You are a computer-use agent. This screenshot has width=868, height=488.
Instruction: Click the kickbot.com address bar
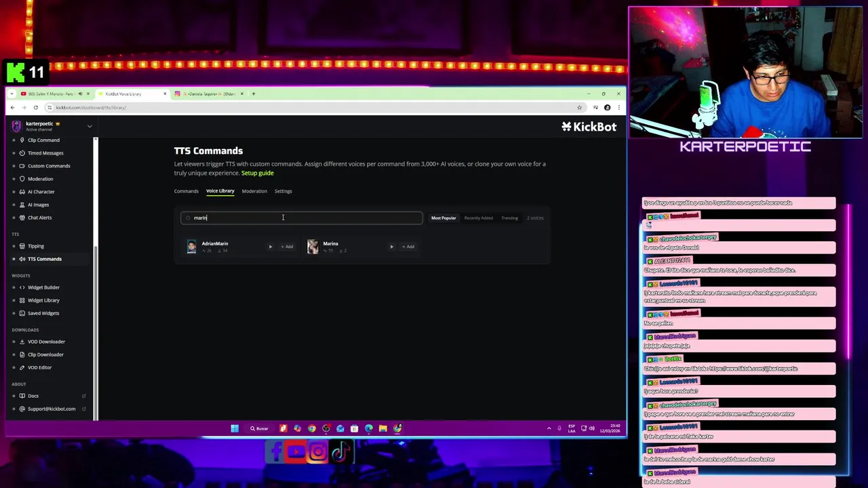point(312,108)
